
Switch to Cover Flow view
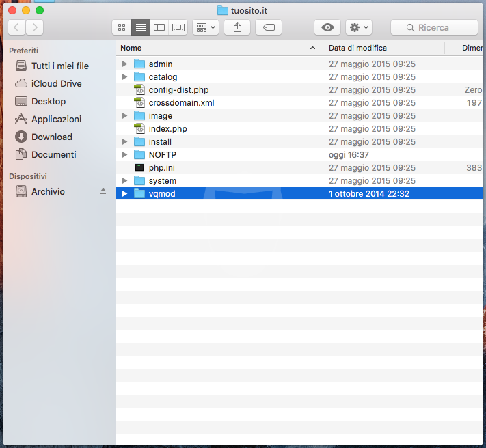(178, 27)
